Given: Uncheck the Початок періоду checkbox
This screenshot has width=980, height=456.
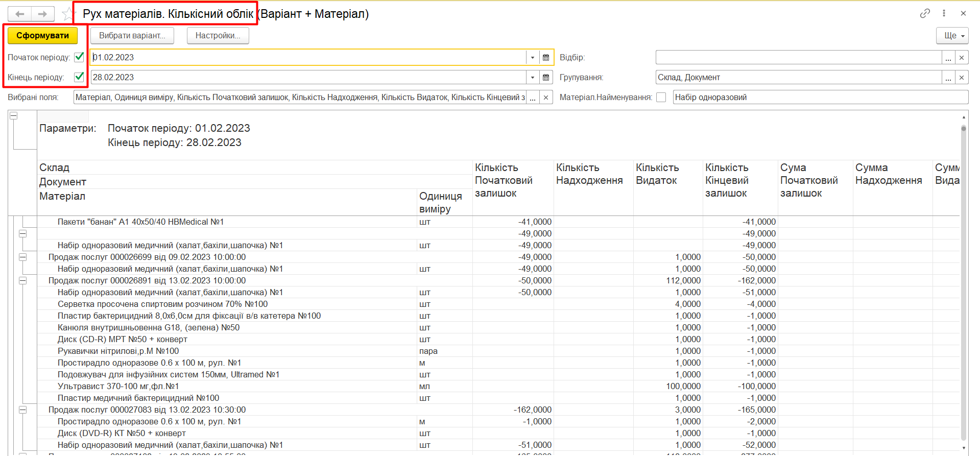Looking at the screenshot, I should point(79,57).
